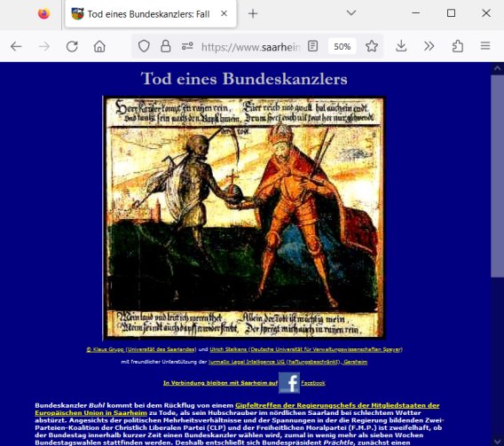Open the Ulrich Stelkens link
The height and width of the screenshot is (446, 504).
(228, 349)
